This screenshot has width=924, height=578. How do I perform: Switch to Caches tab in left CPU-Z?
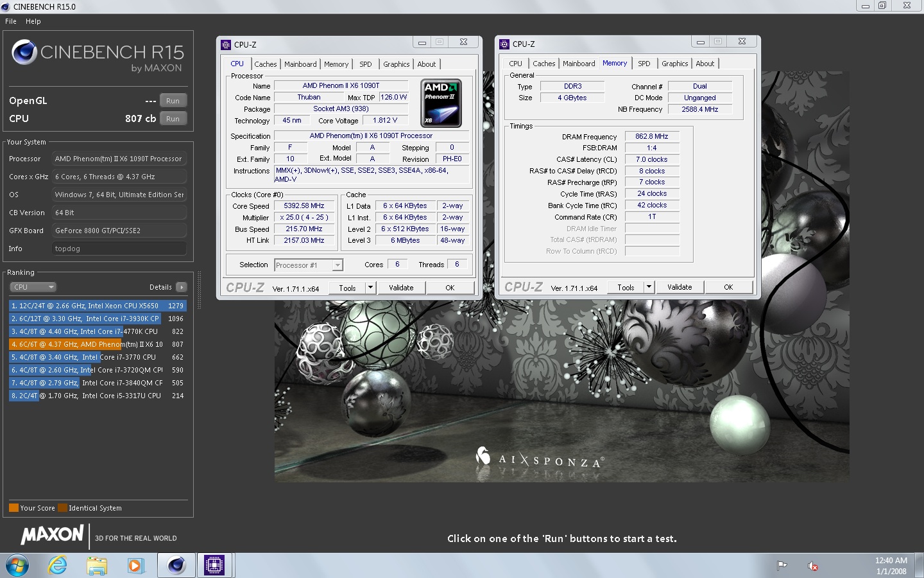coord(266,64)
